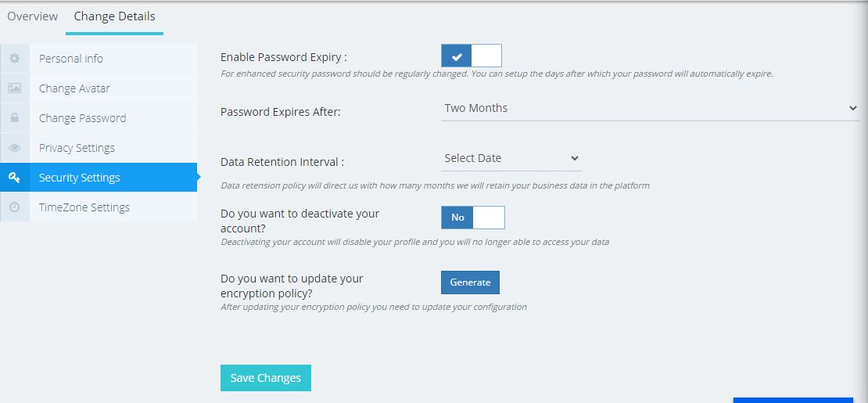Click the Save Changes button
This screenshot has width=868, height=403.
265,378
